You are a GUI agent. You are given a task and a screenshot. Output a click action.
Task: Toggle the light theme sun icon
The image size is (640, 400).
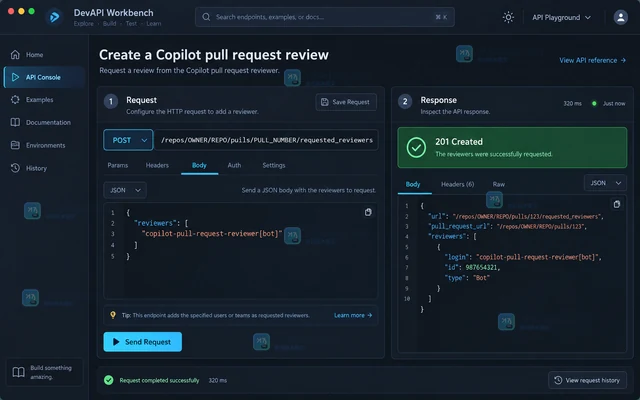click(x=508, y=17)
